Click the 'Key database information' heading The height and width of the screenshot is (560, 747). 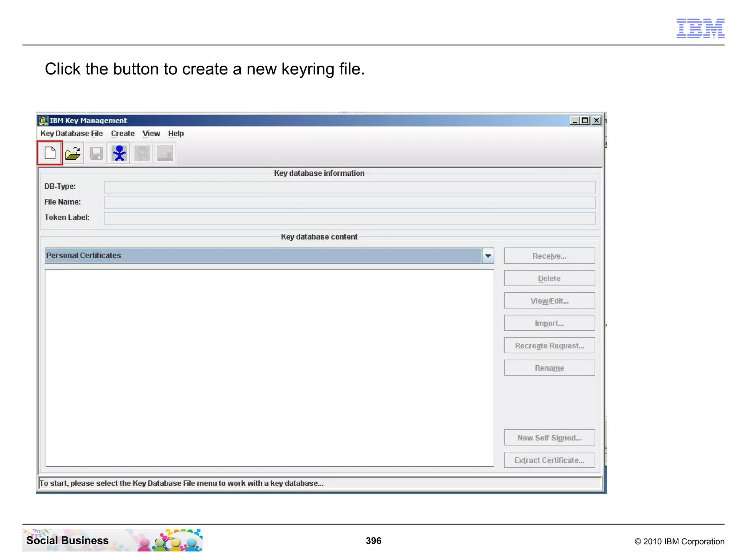tap(319, 173)
